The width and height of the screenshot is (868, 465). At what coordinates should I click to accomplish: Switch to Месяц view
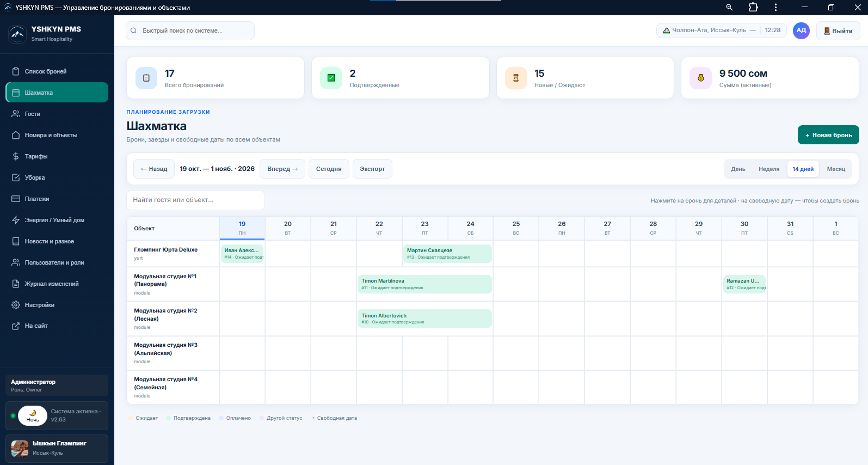point(836,169)
